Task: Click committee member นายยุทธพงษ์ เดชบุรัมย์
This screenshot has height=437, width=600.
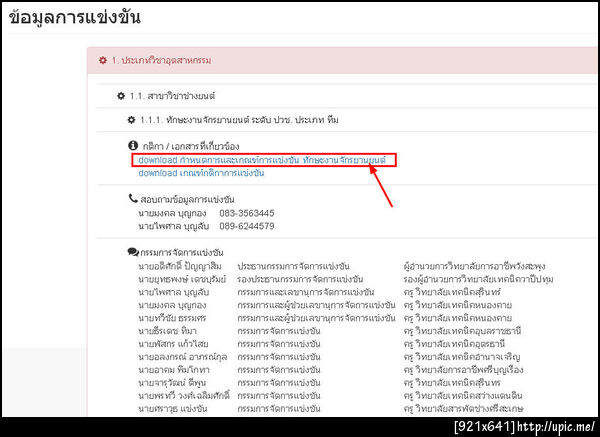Action: coord(182,279)
